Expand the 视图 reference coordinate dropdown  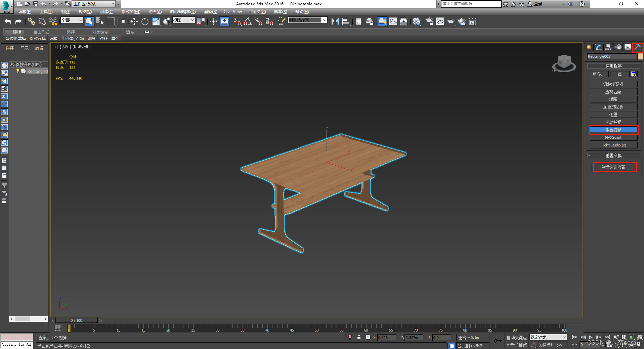[183, 20]
